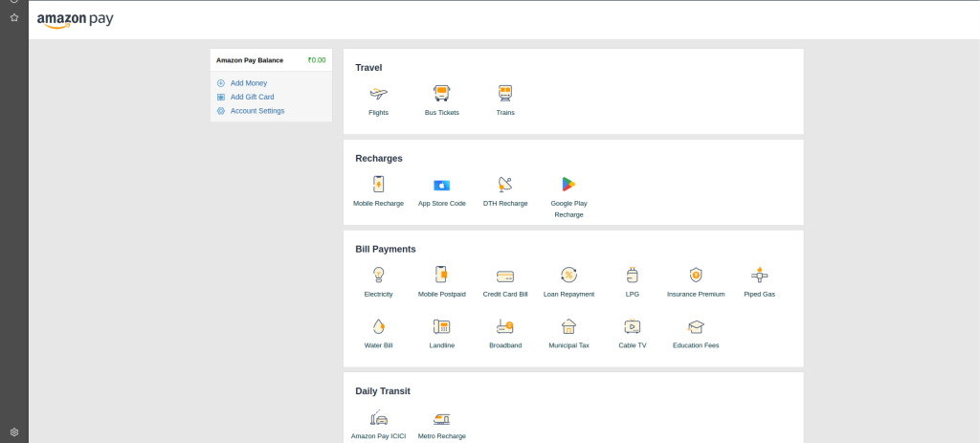
Task: Click the Amazon Pay Balance label
Action: (x=250, y=60)
